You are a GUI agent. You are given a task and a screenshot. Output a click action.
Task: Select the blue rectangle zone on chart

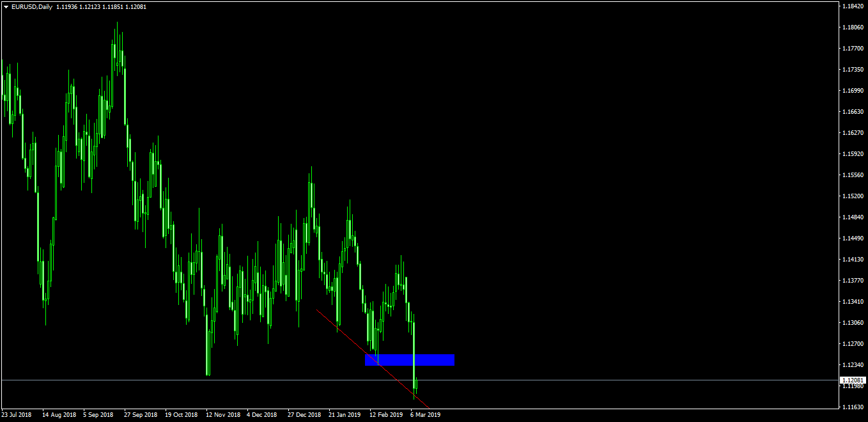(410, 359)
